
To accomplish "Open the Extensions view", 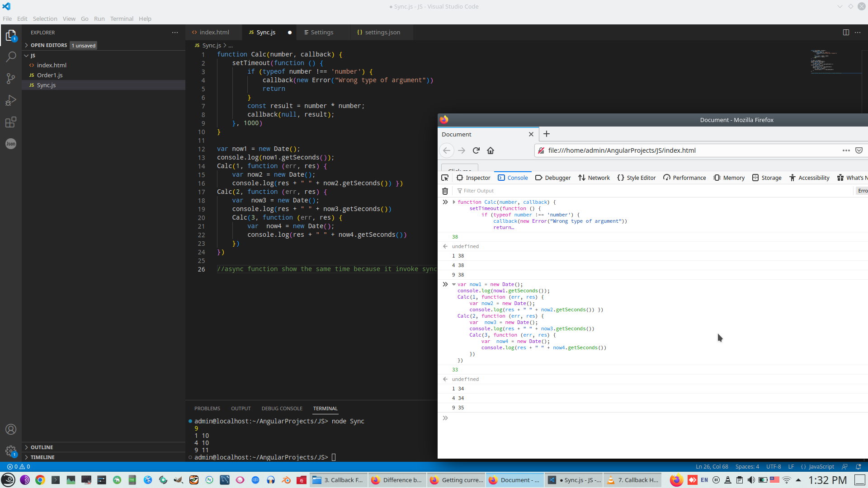I will 11,122.
